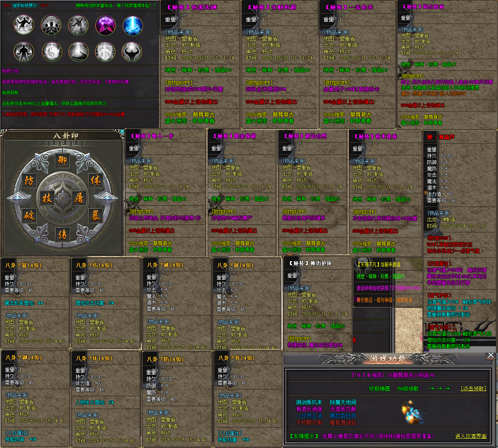Image resolution: width=498 pixels, height=448 pixels.
Task: Select the 体 slot on the Bagua seal
Action: coord(95,180)
